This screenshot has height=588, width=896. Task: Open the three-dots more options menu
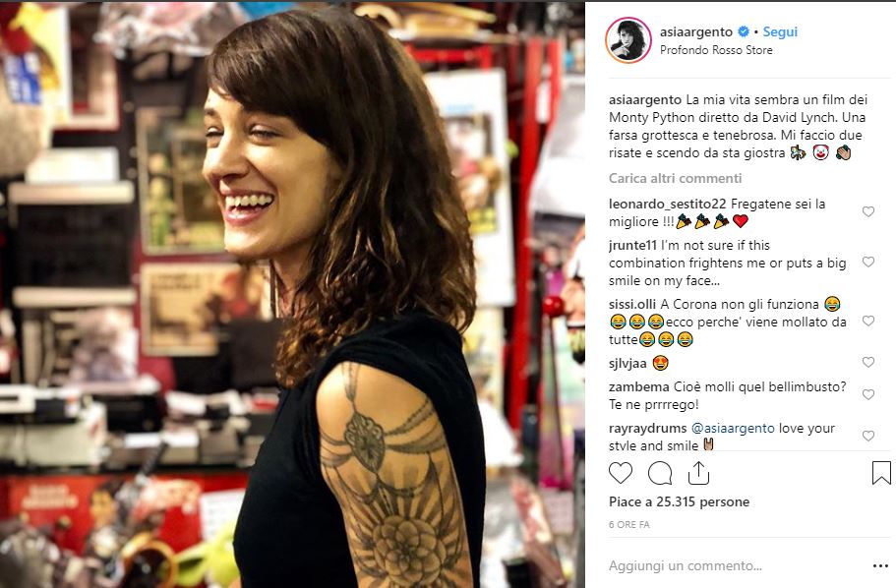click(x=880, y=565)
